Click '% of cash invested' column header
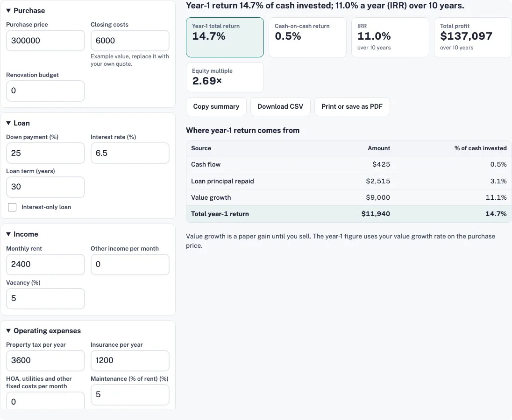The image size is (512, 420). pos(480,148)
